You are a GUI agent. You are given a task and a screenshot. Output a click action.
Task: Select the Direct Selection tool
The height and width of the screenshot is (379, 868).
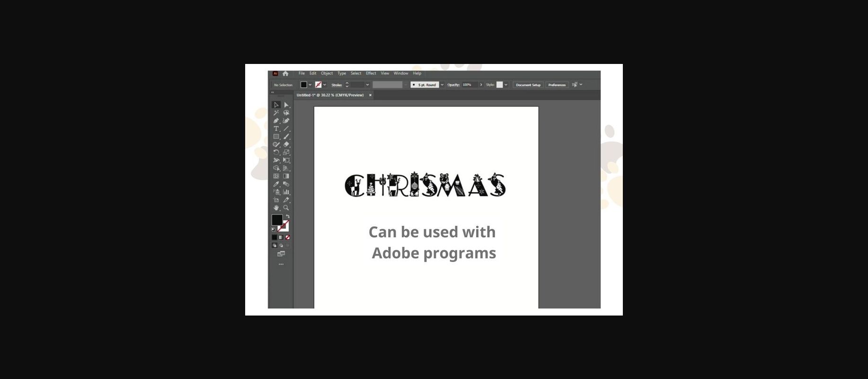point(286,105)
